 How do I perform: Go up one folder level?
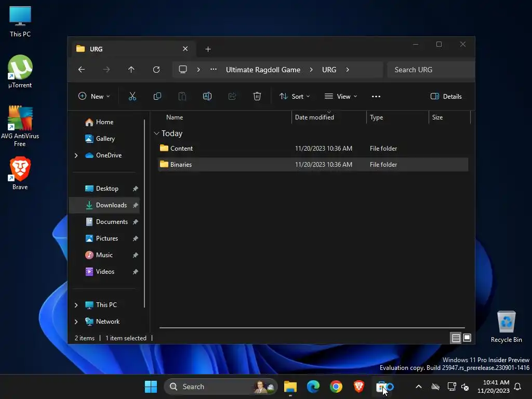click(x=131, y=70)
